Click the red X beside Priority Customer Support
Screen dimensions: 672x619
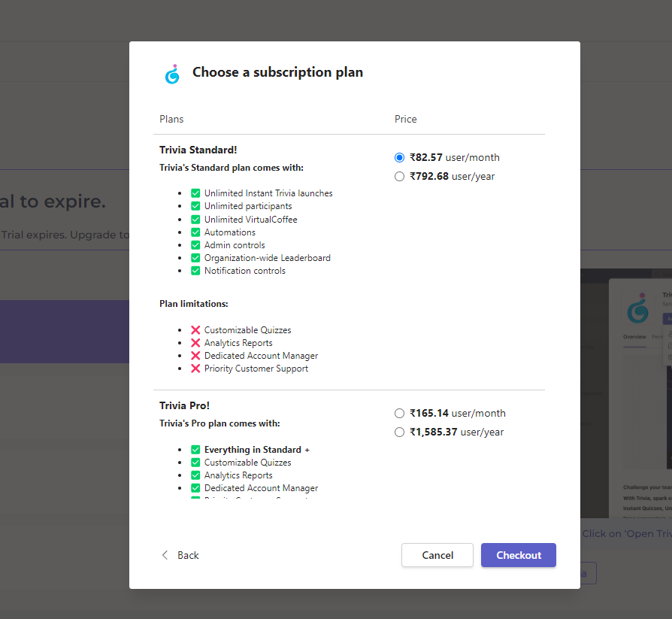click(195, 369)
